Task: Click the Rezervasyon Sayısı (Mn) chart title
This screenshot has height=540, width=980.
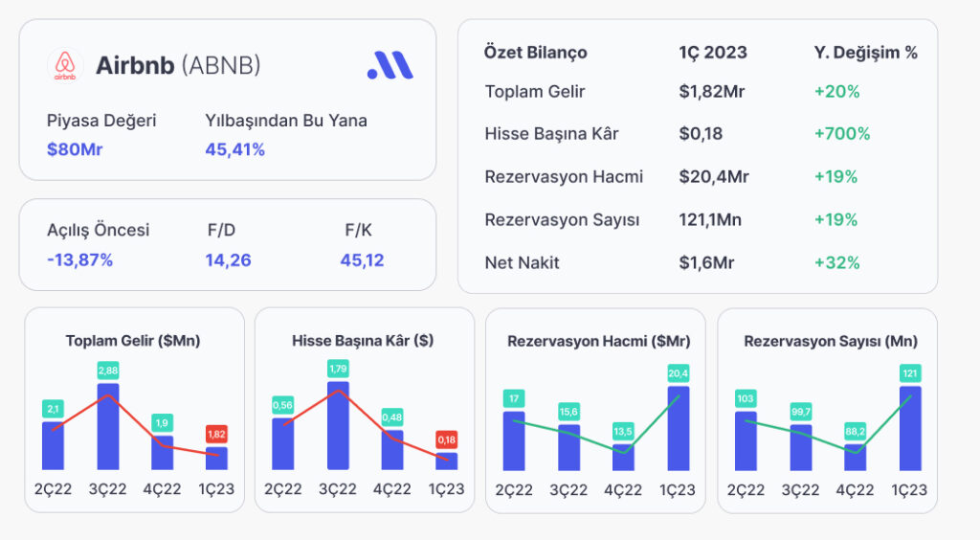Action: [831, 341]
